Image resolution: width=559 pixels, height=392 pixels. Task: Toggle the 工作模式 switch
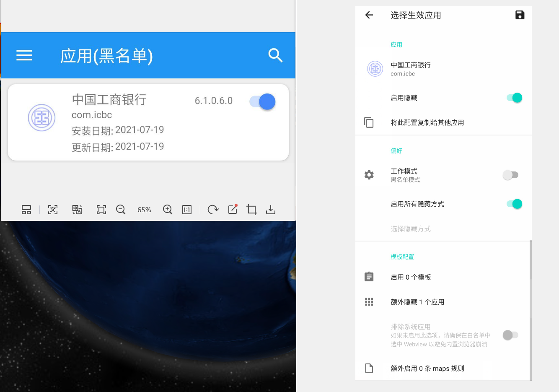tap(510, 175)
